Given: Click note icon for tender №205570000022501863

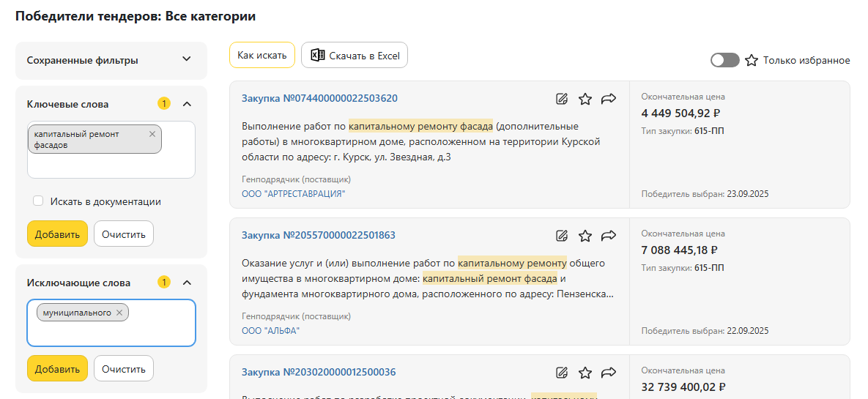Looking at the screenshot, I should pyautogui.click(x=562, y=236).
